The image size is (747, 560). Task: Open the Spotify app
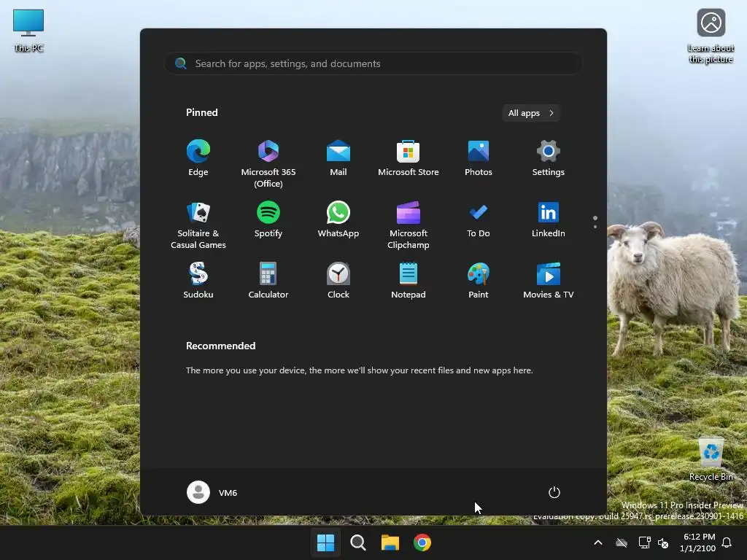click(x=268, y=220)
